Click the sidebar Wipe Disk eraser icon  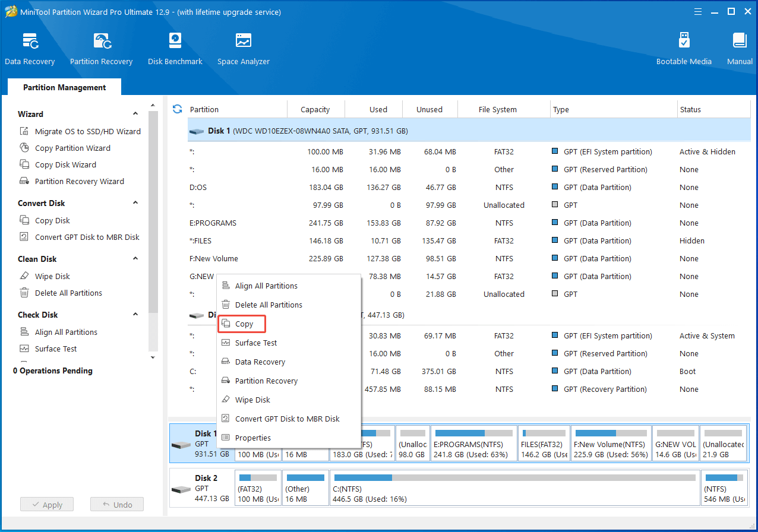(24, 276)
